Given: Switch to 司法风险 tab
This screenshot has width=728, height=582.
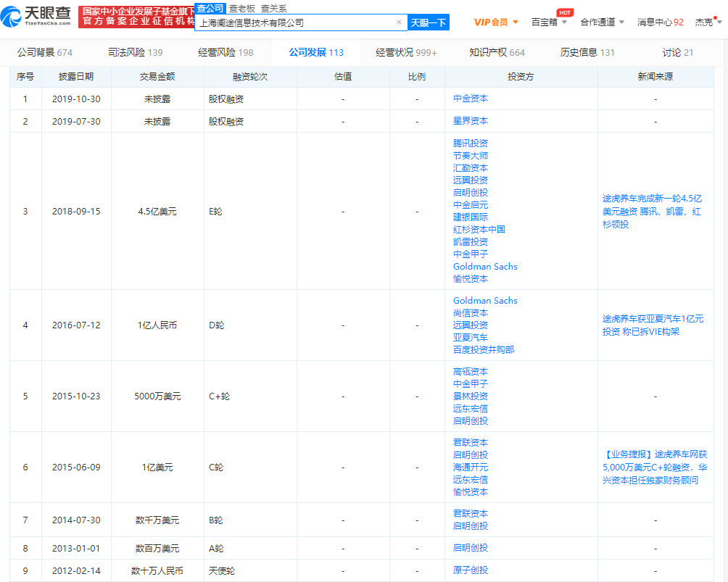Looking at the screenshot, I should pyautogui.click(x=135, y=52).
